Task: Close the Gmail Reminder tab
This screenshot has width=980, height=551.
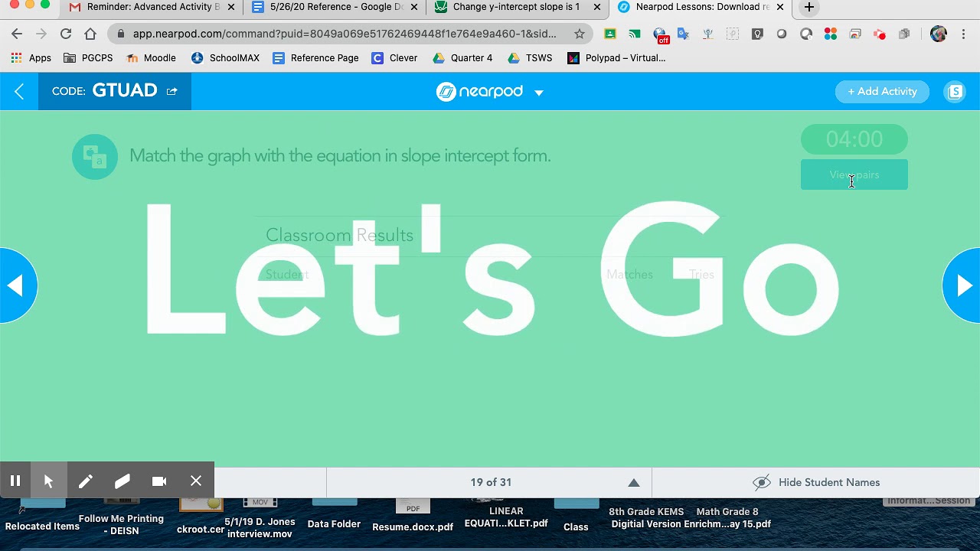Action: tap(231, 8)
